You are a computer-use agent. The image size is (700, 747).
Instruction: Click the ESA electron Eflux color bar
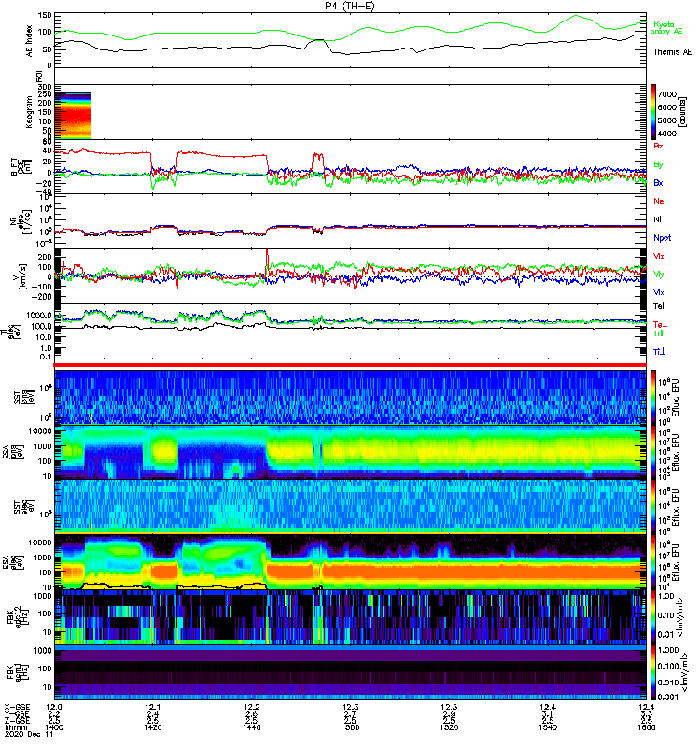(x=653, y=562)
